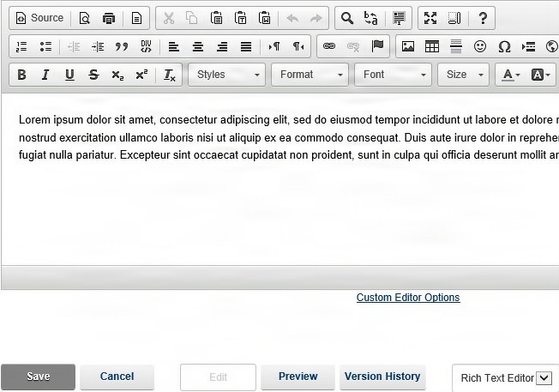Insert a bulleted list
559x392 pixels.
coord(45,46)
